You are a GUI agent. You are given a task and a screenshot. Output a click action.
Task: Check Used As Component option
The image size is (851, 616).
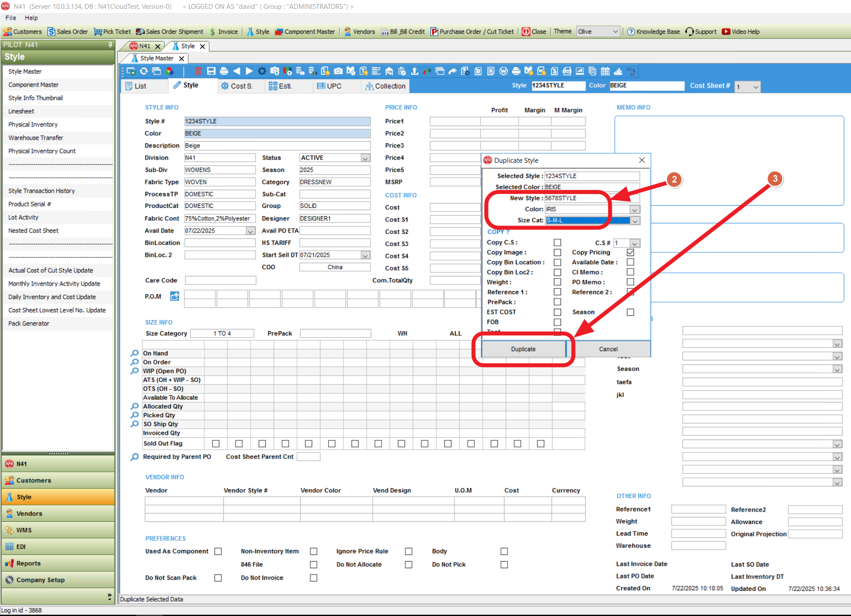[x=218, y=551]
